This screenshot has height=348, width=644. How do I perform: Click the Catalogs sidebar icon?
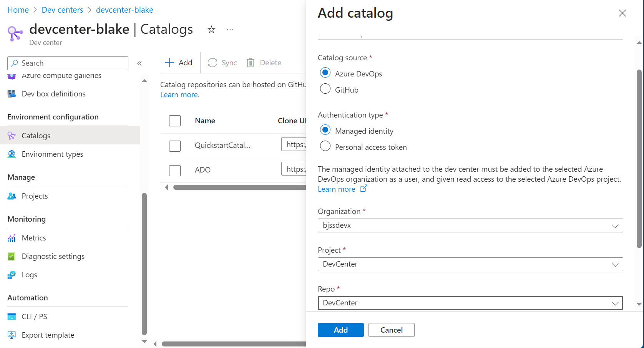click(x=12, y=136)
